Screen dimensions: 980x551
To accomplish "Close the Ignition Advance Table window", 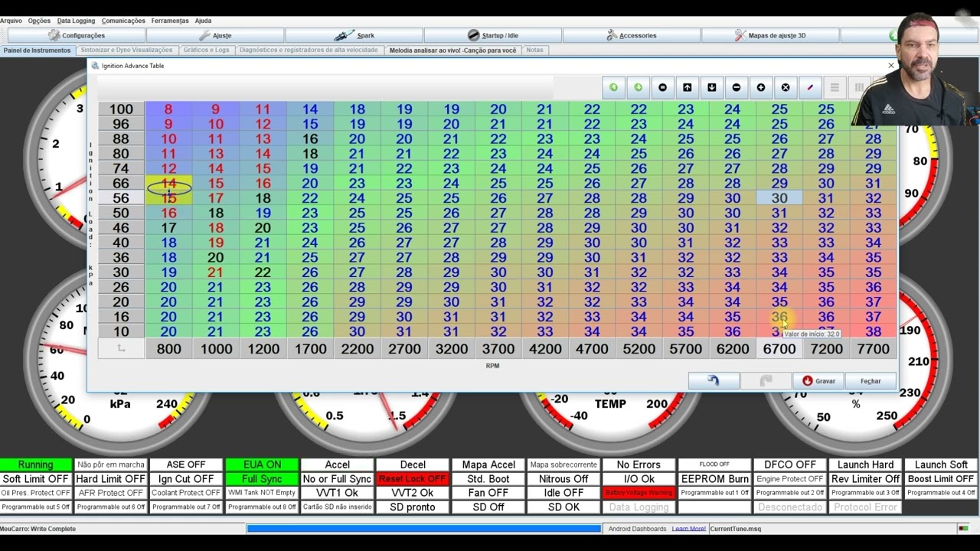I will pyautogui.click(x=890, y=66).
